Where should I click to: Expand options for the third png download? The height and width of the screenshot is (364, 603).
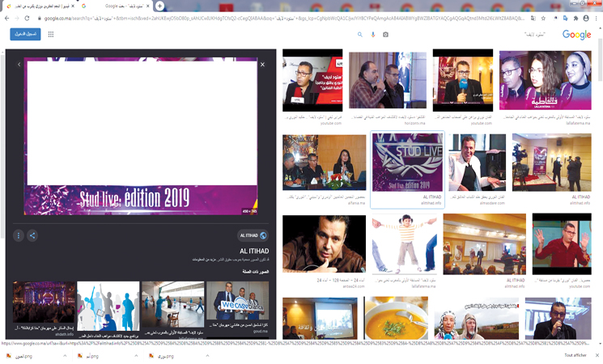click(207, 356)
